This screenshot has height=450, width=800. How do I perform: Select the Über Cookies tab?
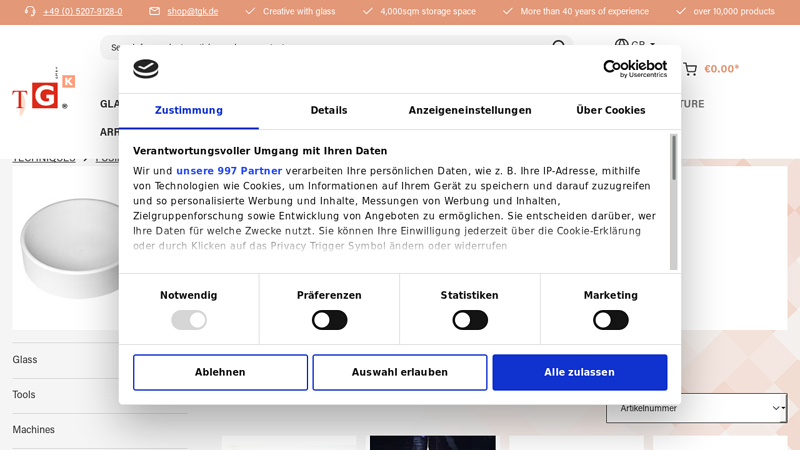pos(610,111)
